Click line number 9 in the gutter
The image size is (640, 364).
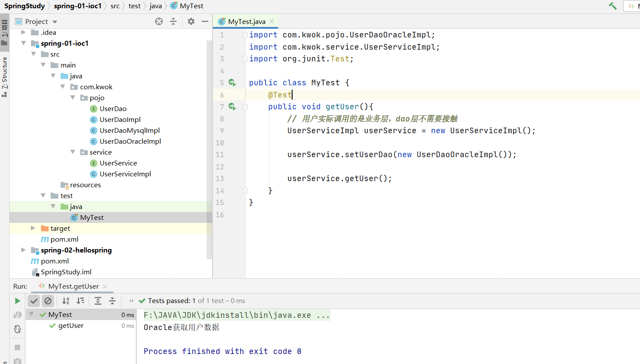(222, 131)
